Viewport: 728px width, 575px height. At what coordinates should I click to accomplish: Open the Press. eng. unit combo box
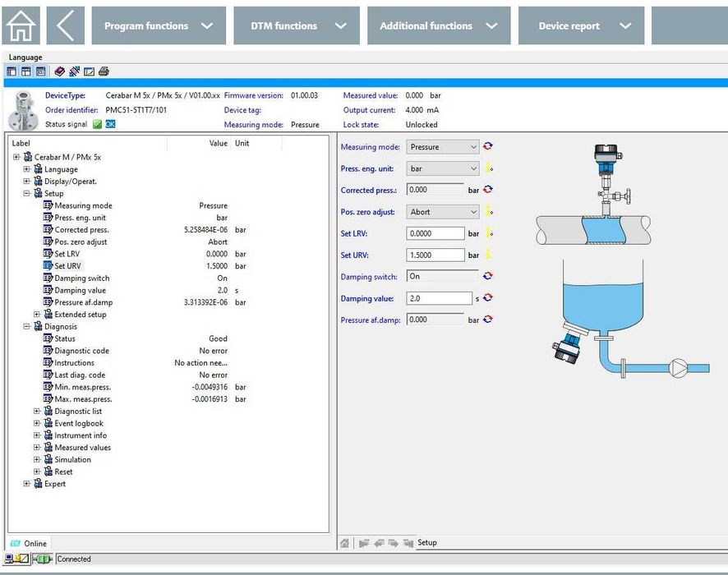[442, 168]
